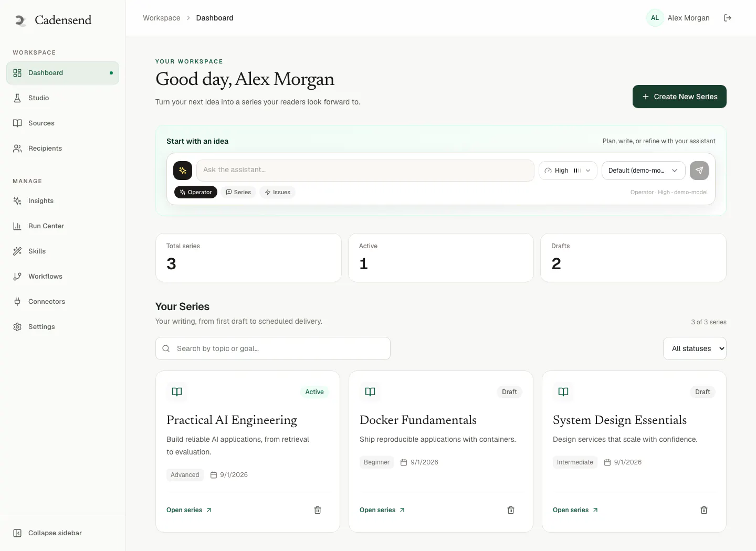Click the Beginner level tag
The image size is (756, 551).
(376, 462)
